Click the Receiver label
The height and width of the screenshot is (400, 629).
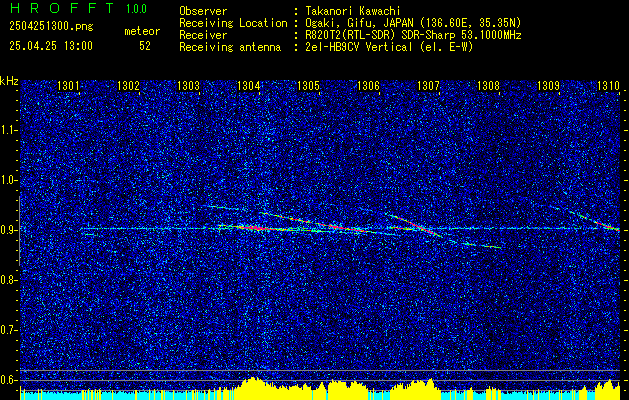(x=203, y=35)
